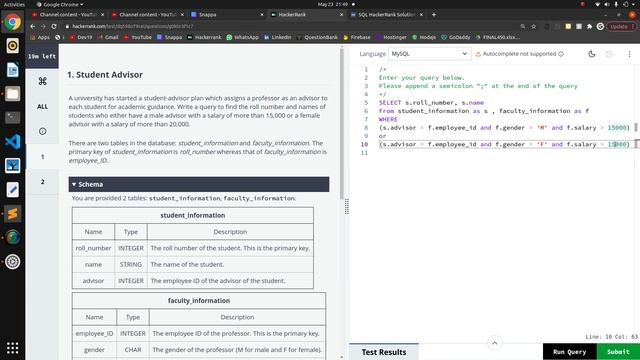
Task: Open the LinkedIn bookmark
Action: click(278, 37)
